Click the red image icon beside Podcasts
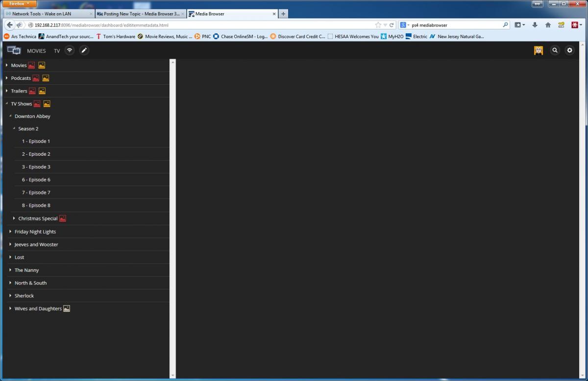This screenshot has width=588, height=381. [36, 78]
